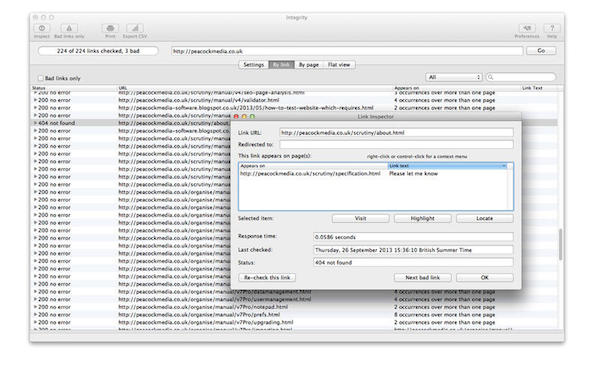Click the Next bad link button

tap(422, 277)
